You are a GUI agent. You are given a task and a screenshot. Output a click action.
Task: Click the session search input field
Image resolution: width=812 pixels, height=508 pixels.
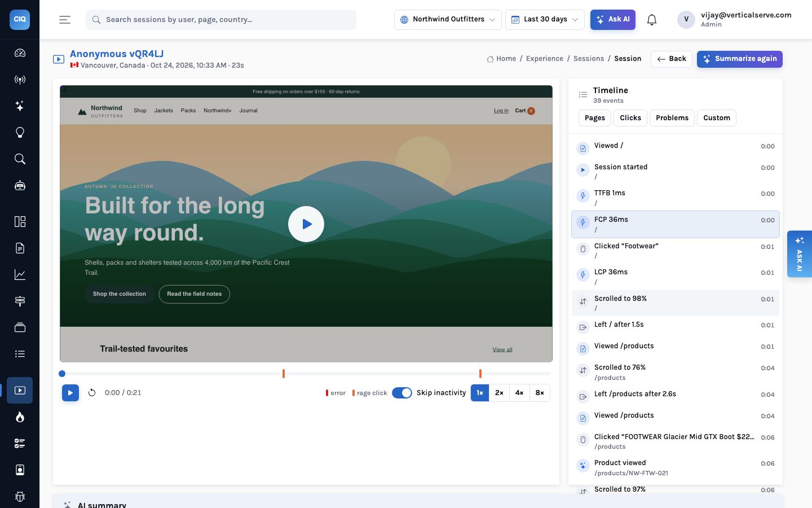[221, 20]
